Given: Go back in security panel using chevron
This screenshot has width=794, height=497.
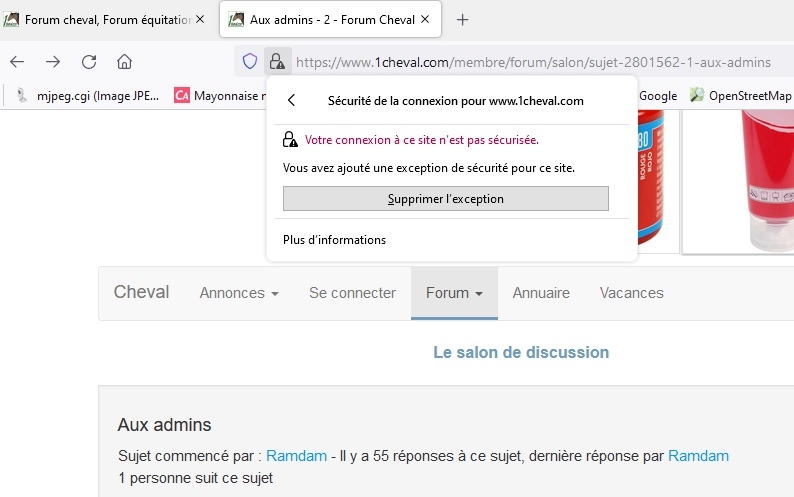Looking at the screenshot, I should click(291, 100).
